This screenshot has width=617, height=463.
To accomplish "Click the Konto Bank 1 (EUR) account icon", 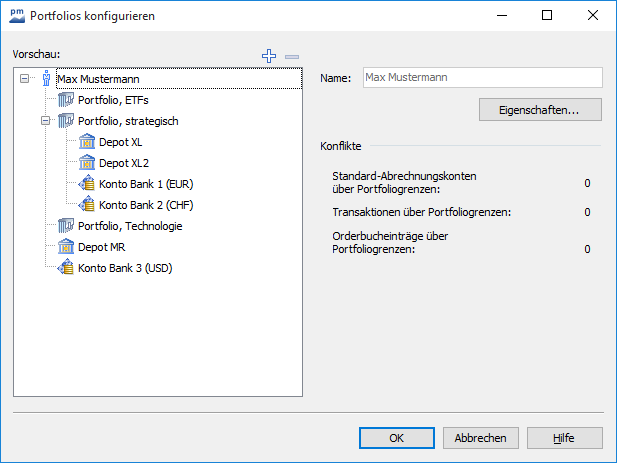I will (x=86, y=184).
